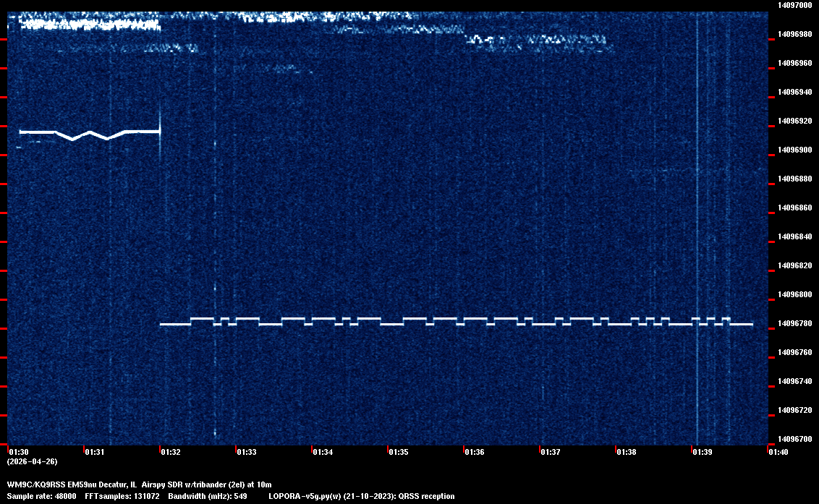The height and width of the screenshot is (504, 819).
Task: Click the 01:37 time axis label
Action: (550, 452)
